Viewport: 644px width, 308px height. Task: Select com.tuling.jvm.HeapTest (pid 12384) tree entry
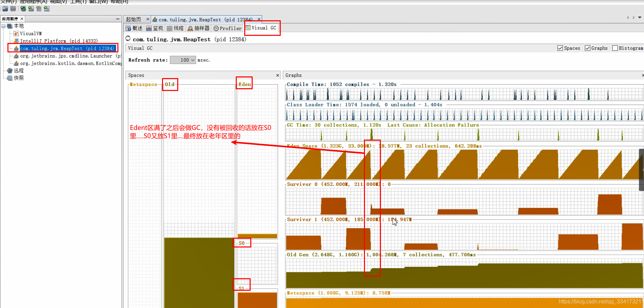[x=68, y=48]
